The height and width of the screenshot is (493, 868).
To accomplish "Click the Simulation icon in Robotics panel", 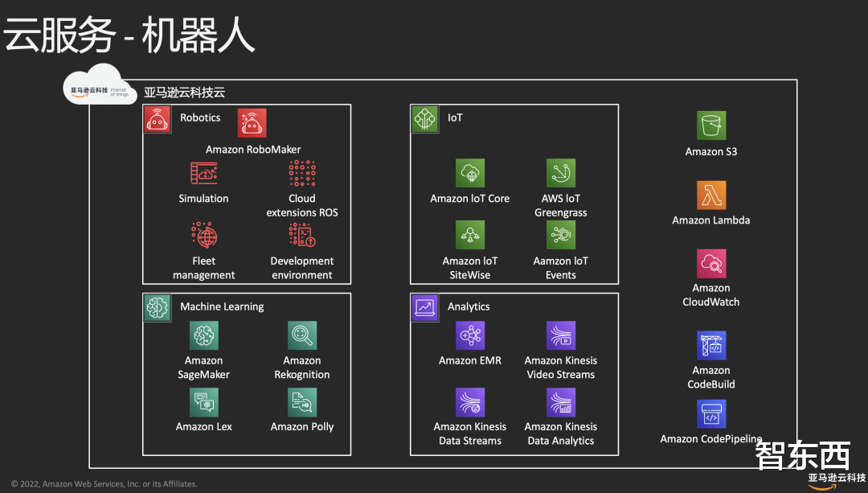I will 203,173.
